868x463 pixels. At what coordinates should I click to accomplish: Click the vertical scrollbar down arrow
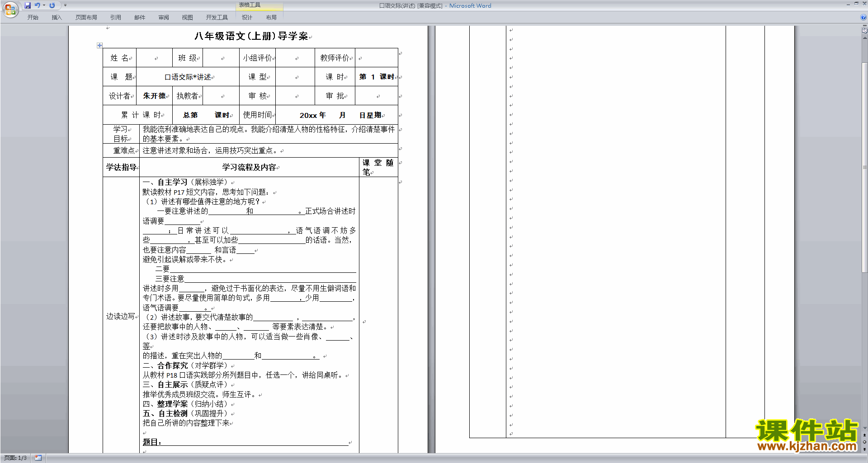pos(864,428)
